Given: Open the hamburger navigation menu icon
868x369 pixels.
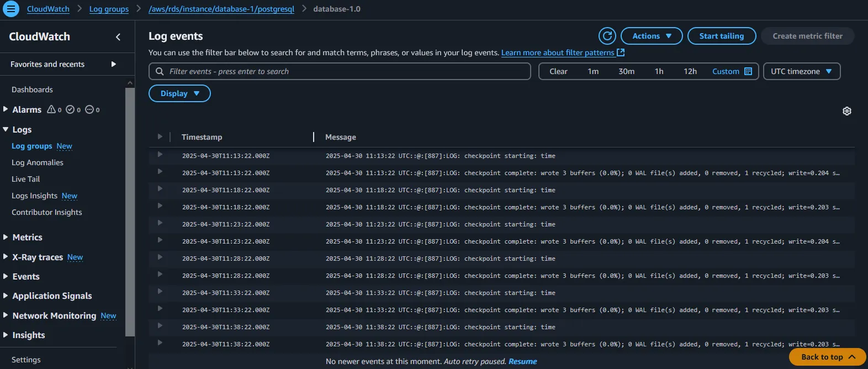Looking at the screenshot, I should coord(11,9).
